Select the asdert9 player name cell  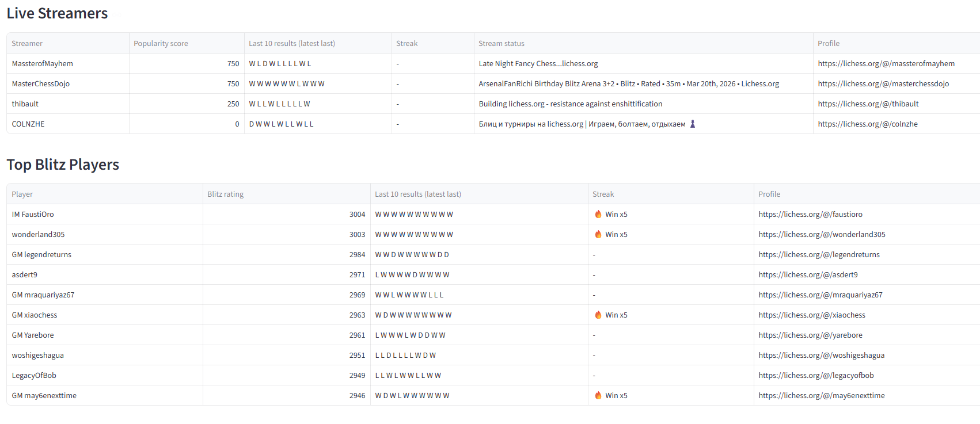(x=25, y=274)
